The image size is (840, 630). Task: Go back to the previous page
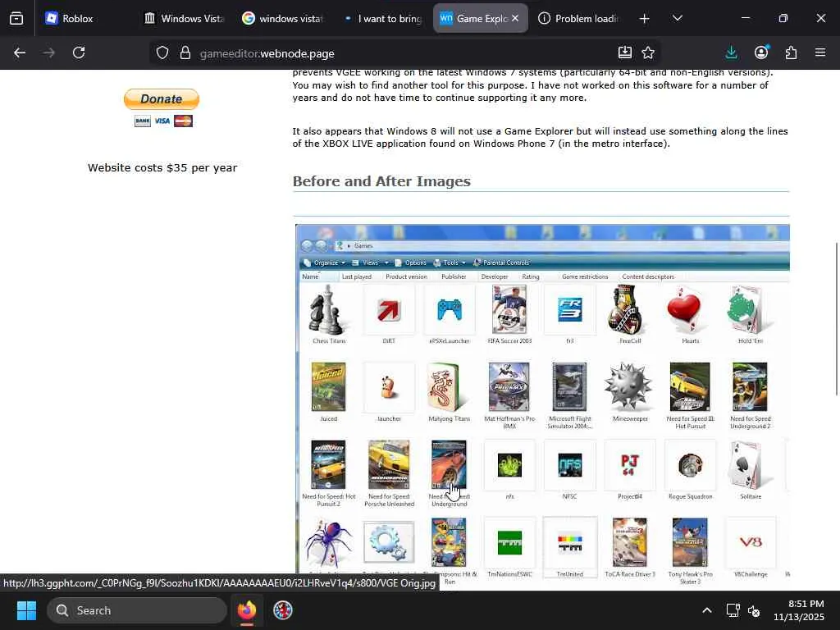pos(20,53)
